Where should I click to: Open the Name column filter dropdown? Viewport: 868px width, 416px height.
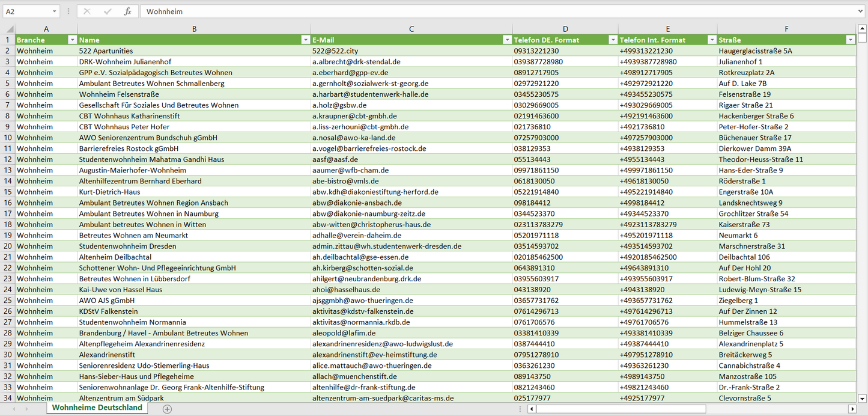coord(305,40)
